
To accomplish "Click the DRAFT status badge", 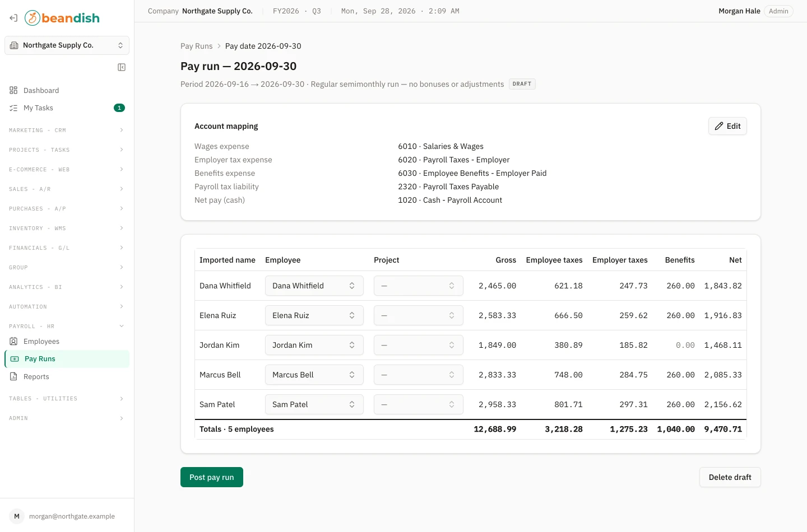I will coord(522,84).
